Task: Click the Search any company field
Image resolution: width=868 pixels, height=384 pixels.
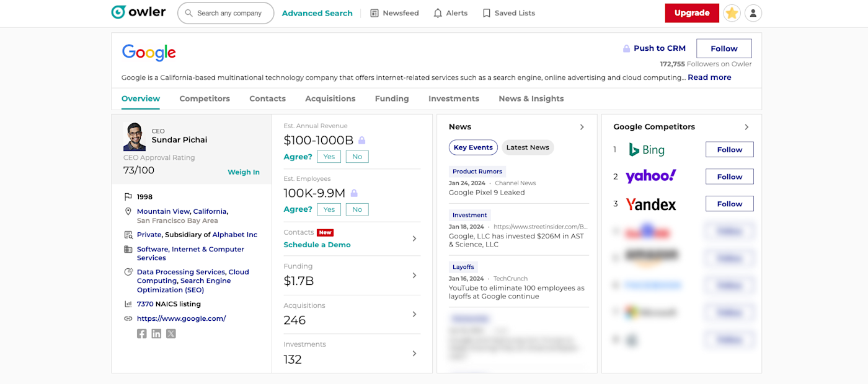Action: (x=229, y=13)
